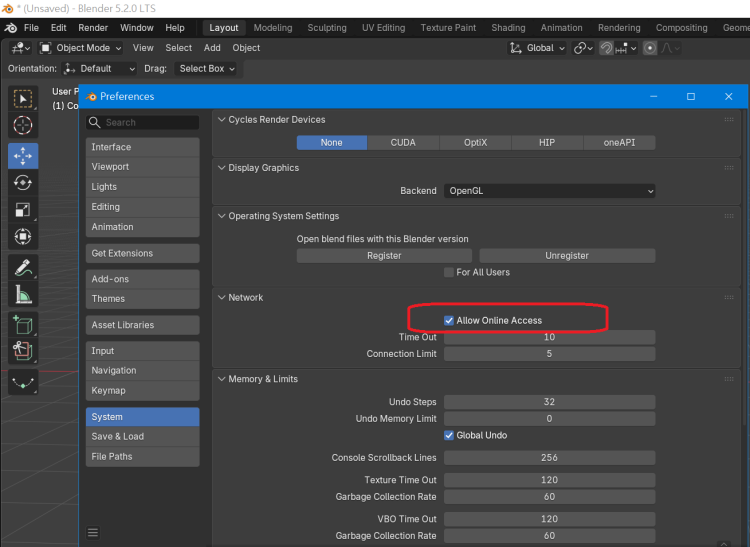Click the Console Scrollback Lines field

pyautogui.click(x=550, y=458)
